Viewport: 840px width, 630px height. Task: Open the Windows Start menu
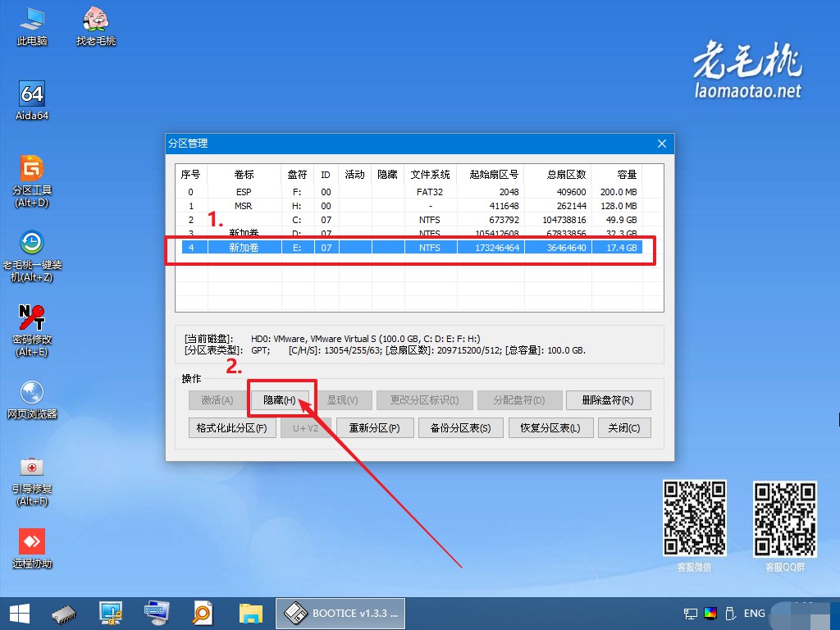tap(20, 614)
